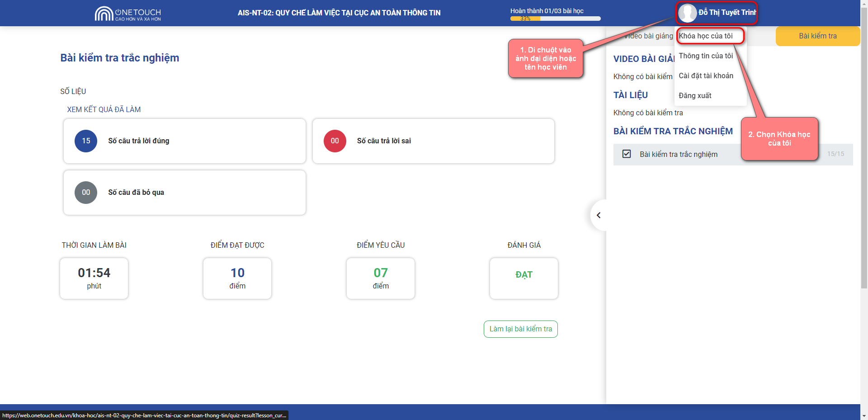Viewport: 868px width, 420px height.
Task: Click the blue 15 correct answers badge
Action: (86, 141)
